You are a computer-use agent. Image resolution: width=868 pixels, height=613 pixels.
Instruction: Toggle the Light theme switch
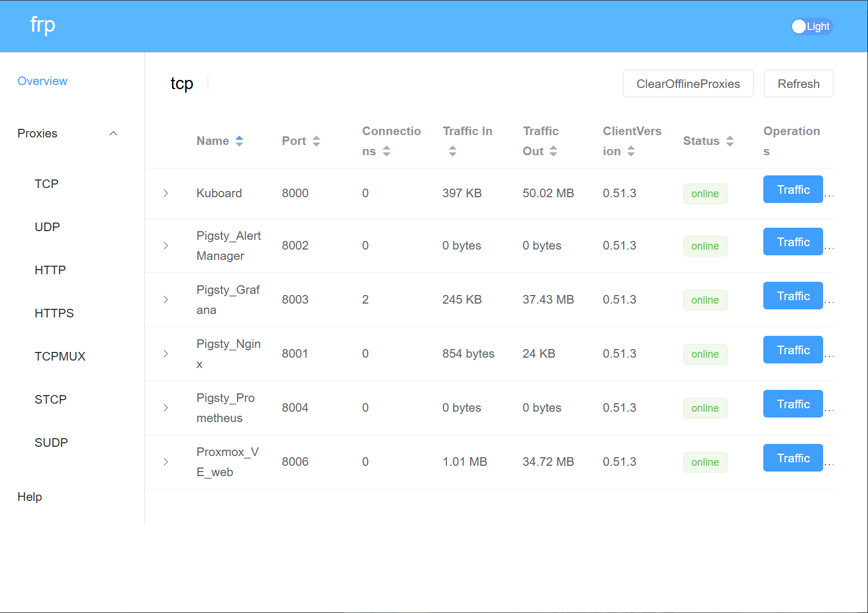[x=811, y=26]
